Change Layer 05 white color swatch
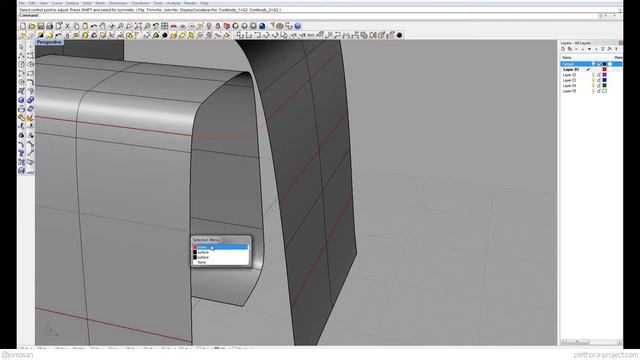 pyautogui.click(x=604, y=91)
